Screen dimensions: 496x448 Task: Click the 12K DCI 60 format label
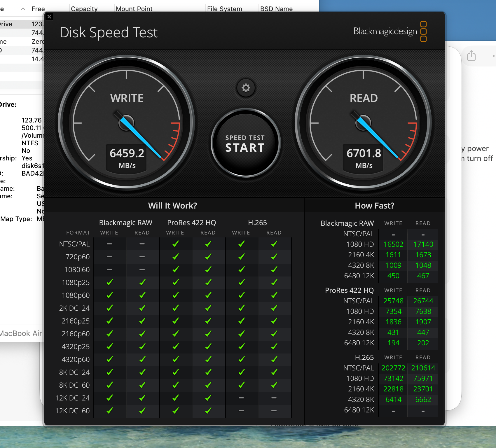tap(73, 411)
